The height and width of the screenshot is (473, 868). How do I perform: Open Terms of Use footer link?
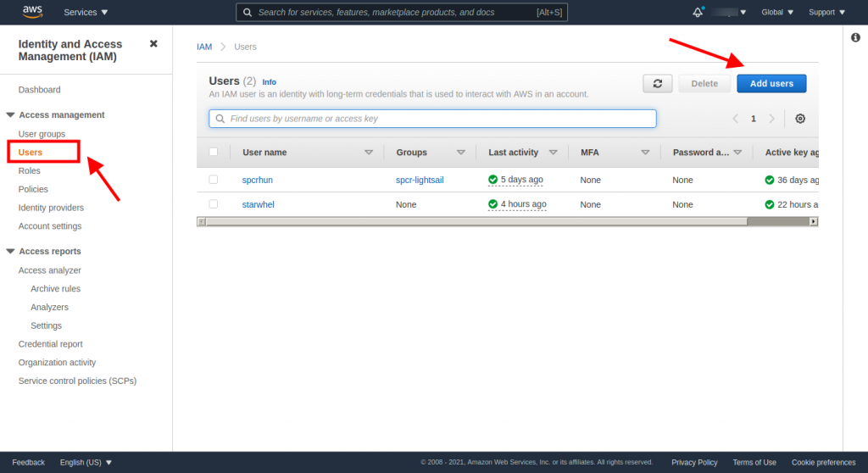(x=754, y=463)
